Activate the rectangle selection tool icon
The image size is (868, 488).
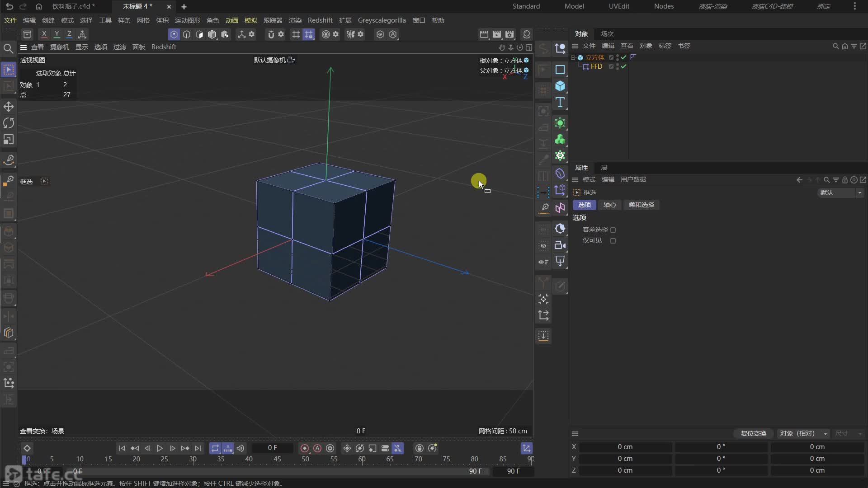9,69
